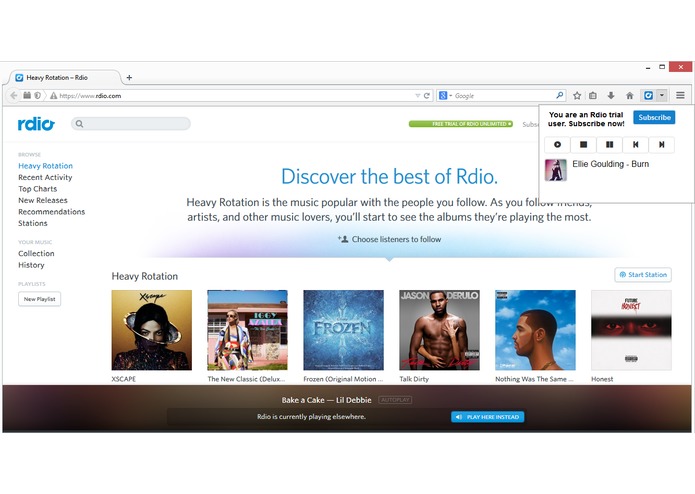Click the free trial of Rdio Unlimited bar
Screen dimensions: 695x494
461,124
